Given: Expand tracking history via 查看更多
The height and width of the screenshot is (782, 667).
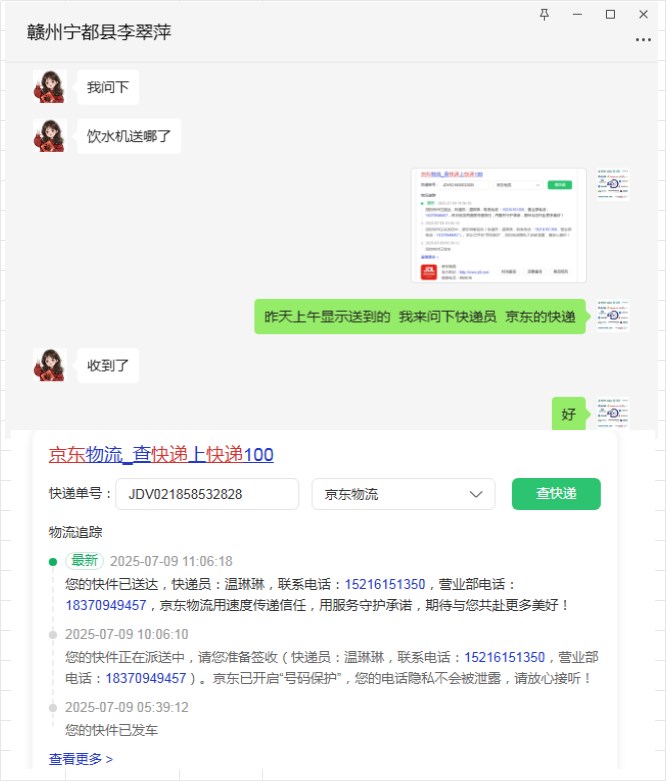Looking at the screenshot, I should 81,759.
